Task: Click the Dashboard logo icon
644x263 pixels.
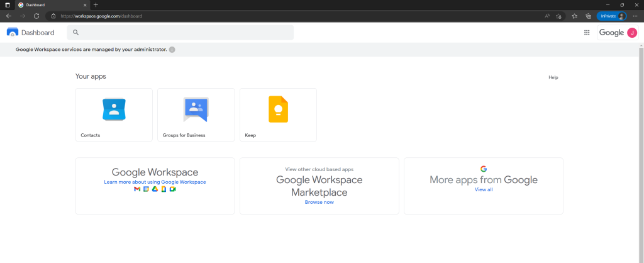Action: (13, 33)
